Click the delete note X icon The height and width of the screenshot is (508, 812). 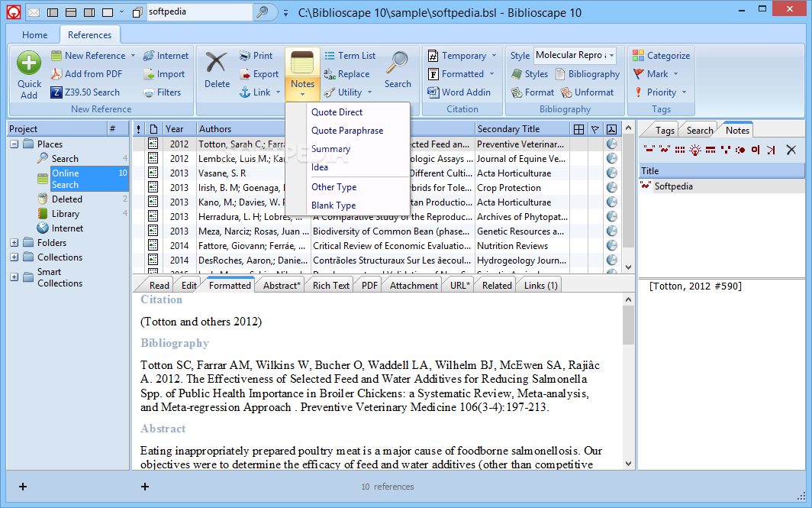(791, 150)
